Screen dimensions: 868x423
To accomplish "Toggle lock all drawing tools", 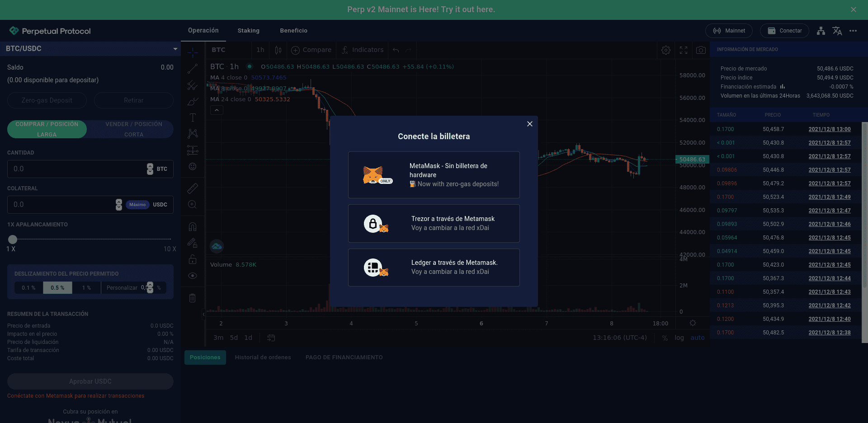I will 193,259.
